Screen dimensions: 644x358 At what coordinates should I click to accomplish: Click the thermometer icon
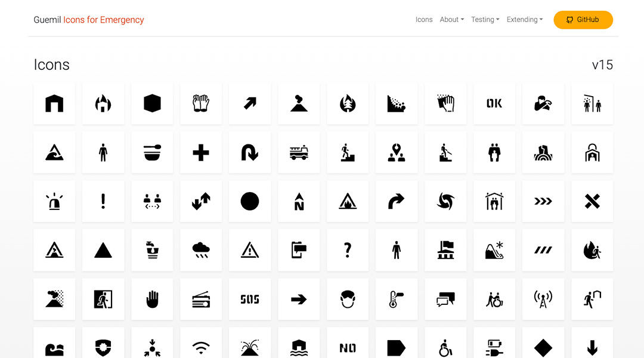pyautogui.click(x=397, y=300)
